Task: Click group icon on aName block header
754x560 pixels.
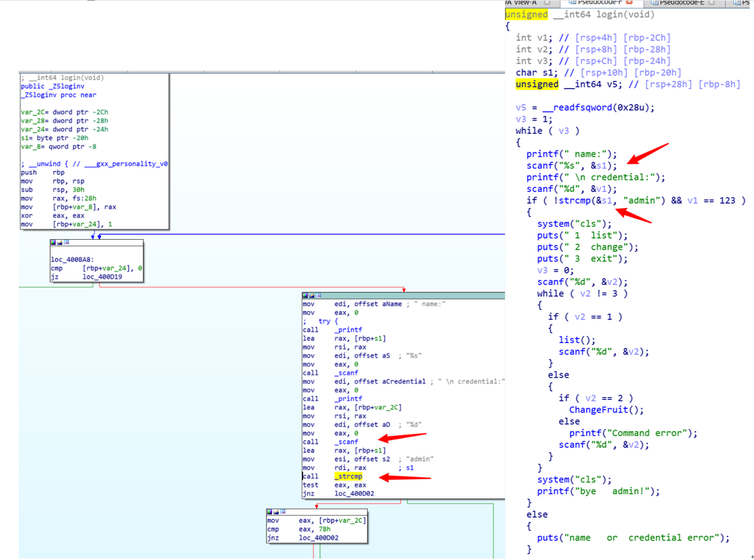Action: [317, 296]
